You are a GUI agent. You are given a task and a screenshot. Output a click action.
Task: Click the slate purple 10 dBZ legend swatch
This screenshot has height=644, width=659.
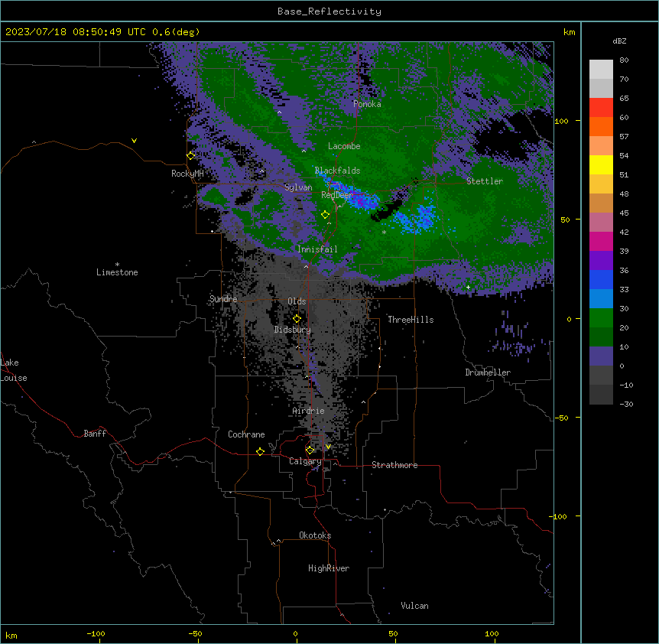click(x=601, y=356)
